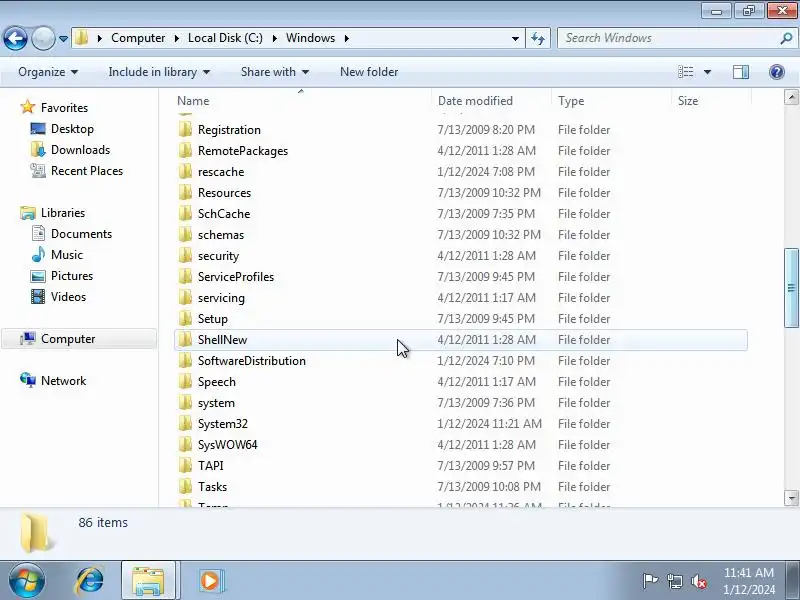The width and height of the screenshot is (800, 600).
Task: Open the view options dropdown arrow
Action: point(707,72)
